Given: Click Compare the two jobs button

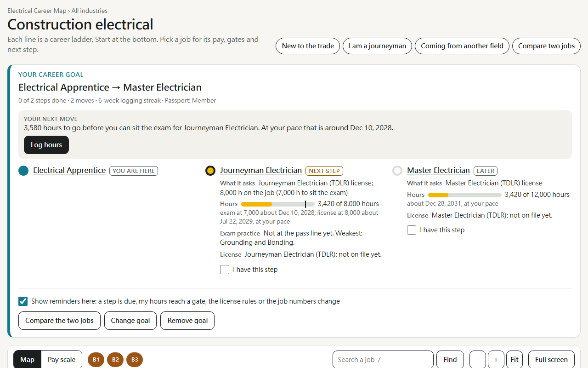Looking at the screenshot, I should 59,321.
